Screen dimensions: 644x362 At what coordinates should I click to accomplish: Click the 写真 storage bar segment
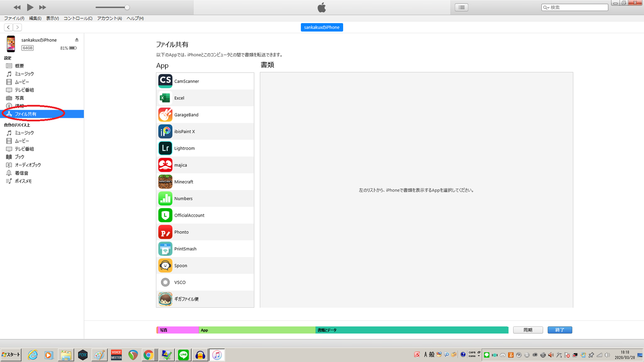pyautogui.click(x=178, y=330)
